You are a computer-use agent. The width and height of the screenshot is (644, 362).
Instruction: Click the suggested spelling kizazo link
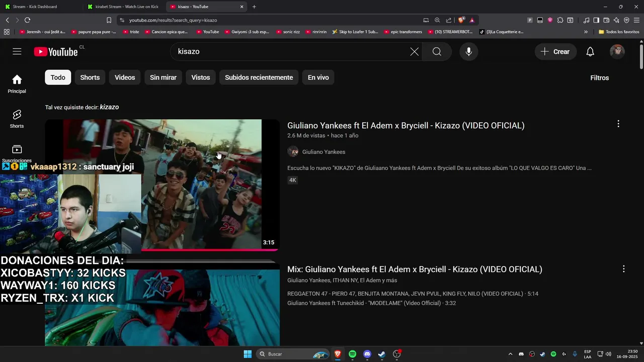pos(109,107)
